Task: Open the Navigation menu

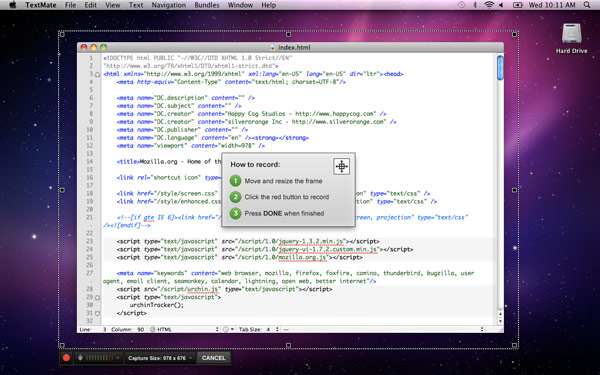Action: [169, 5]
